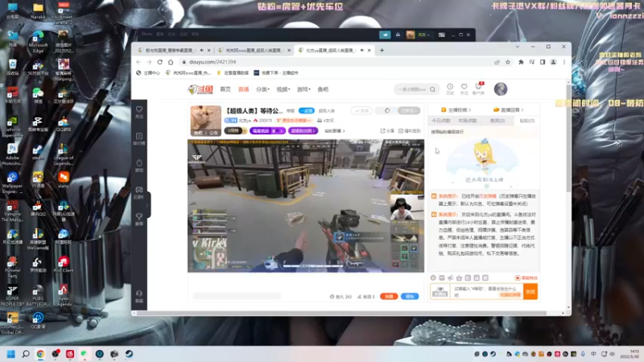644x362 pixels.
Task: Click the Douyu logo
Action: pyautogui.click(x=200, y=89)
